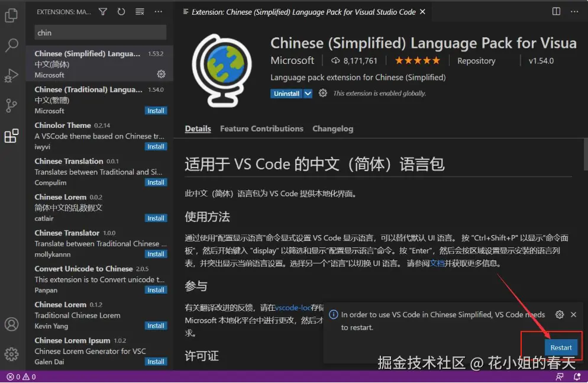Click the 8,171,761 install count

click(x=360, y=61)
